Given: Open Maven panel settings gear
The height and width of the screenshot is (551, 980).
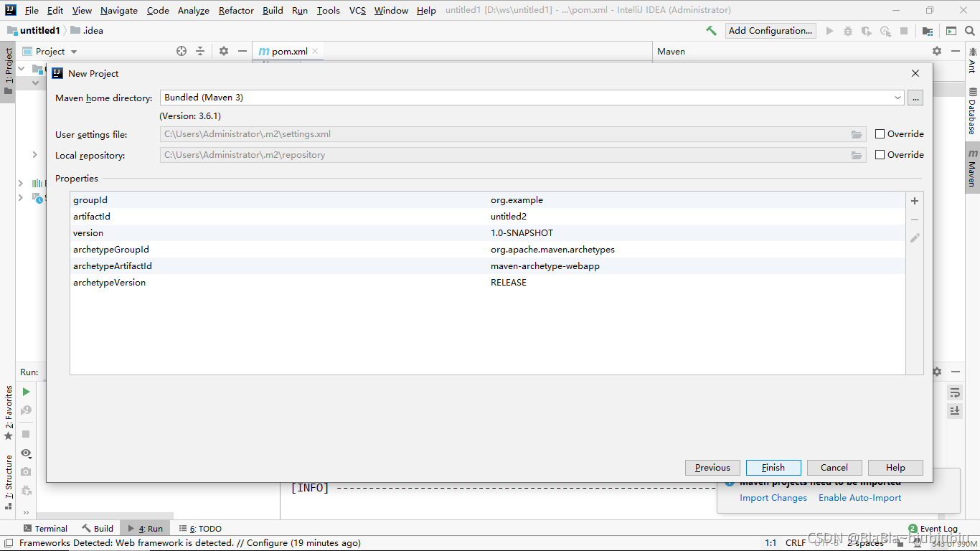Looking at the screenshot, I should [937, 51].
